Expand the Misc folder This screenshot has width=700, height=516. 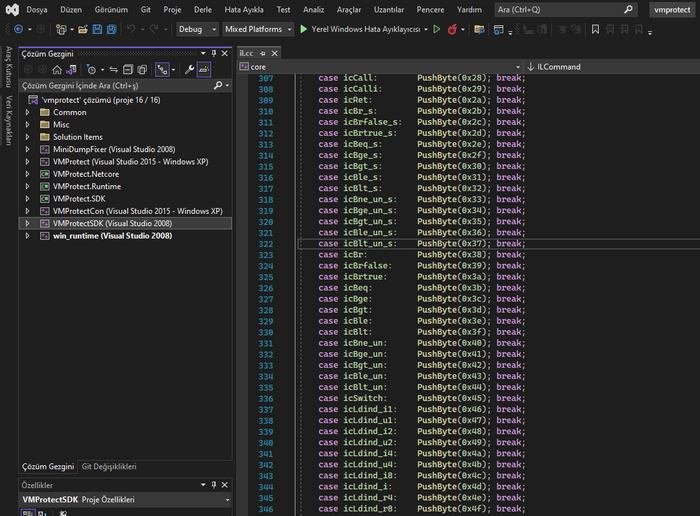28,125
